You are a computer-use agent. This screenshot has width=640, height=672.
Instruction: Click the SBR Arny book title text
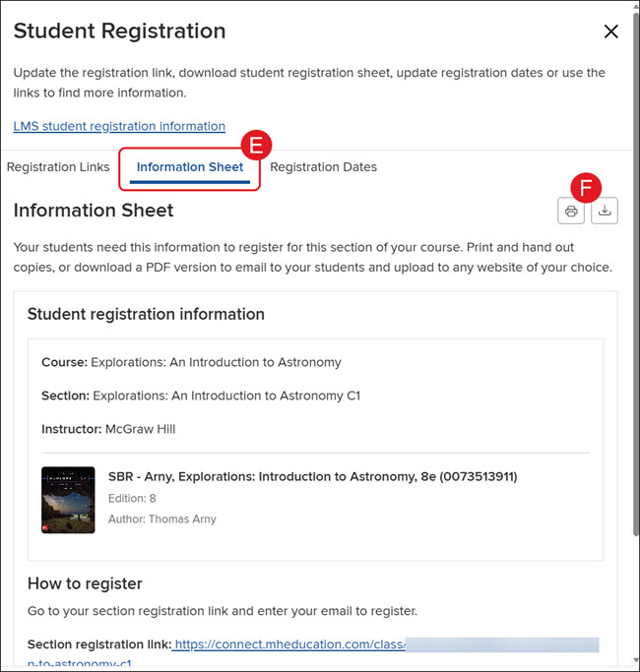[x=313, y=476]
